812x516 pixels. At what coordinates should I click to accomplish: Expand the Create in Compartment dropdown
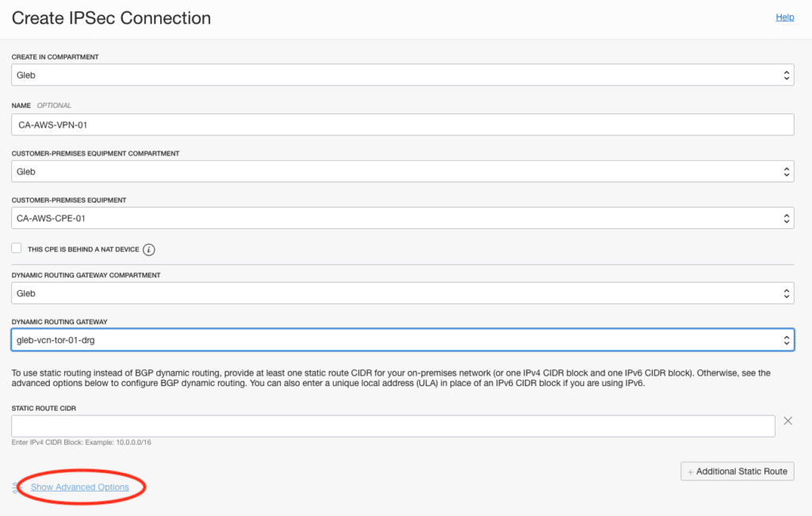402,75
